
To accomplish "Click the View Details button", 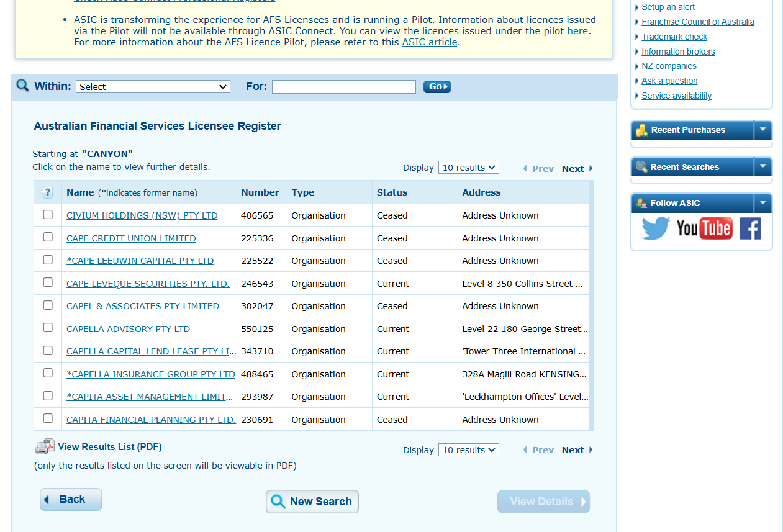I will click(x=543, y=502).
